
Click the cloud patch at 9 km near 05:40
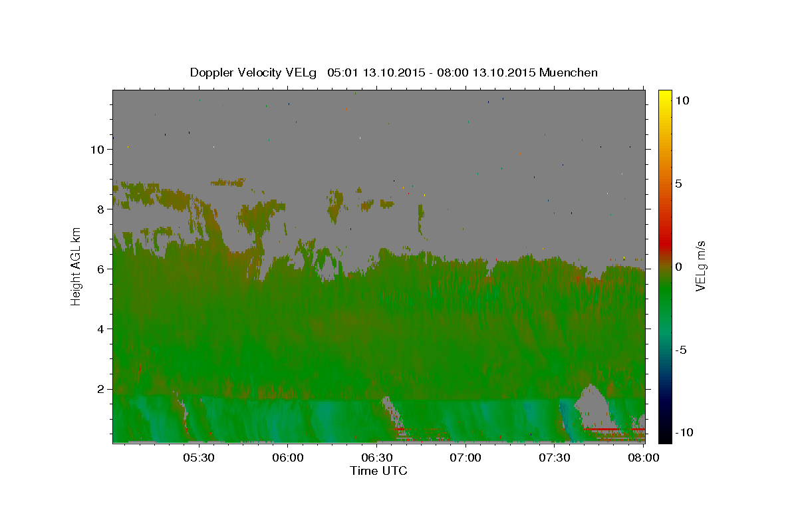pyautogui.click(x=228, y=181)
